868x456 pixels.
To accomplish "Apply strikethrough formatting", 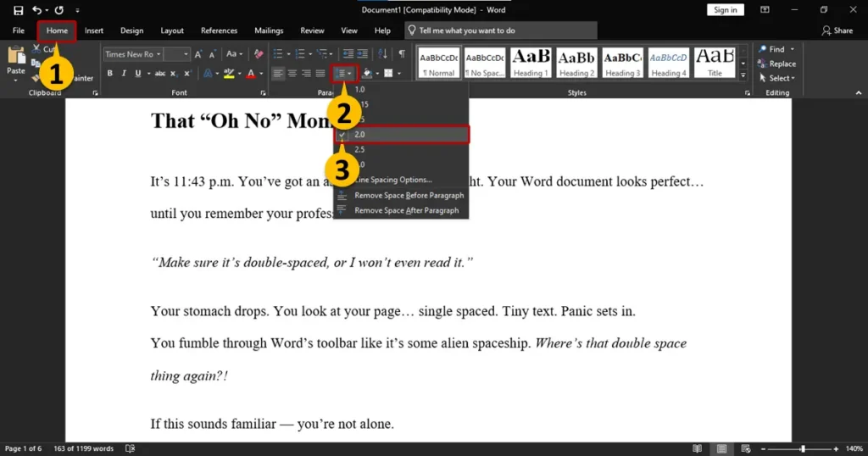I will point(160,73).
